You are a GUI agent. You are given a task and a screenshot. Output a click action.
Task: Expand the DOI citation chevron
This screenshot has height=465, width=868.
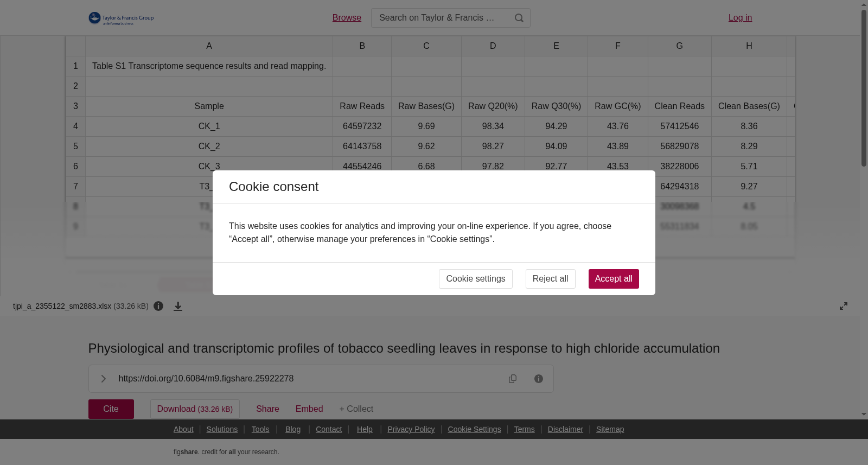[x=103, y=379]
